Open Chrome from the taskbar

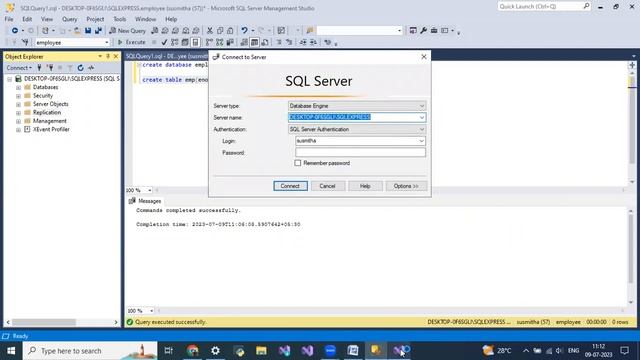tap(193, 351)
